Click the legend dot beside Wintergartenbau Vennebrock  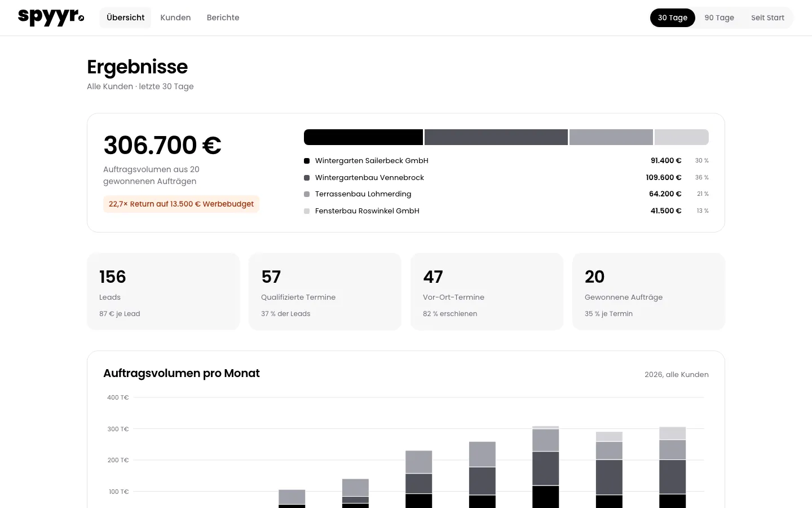pyautogui.click(x=307, y=178)
